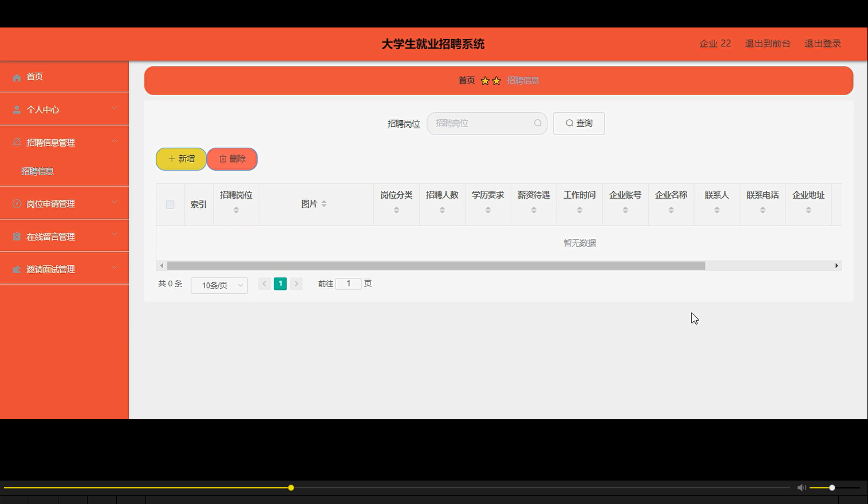Select page 1 in pagination
The width and height of the screenshot is (868, 504).
[280, 283]
